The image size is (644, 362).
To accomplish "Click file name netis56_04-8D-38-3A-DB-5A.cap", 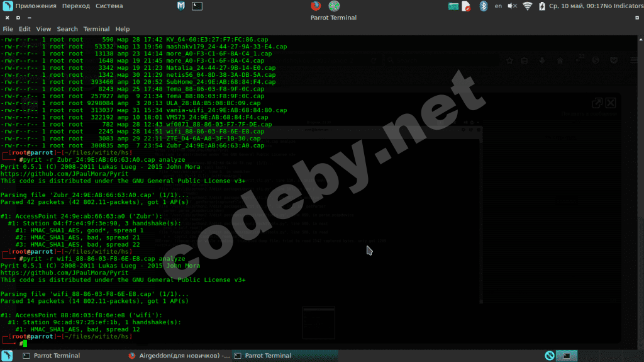I will point(221,75).
